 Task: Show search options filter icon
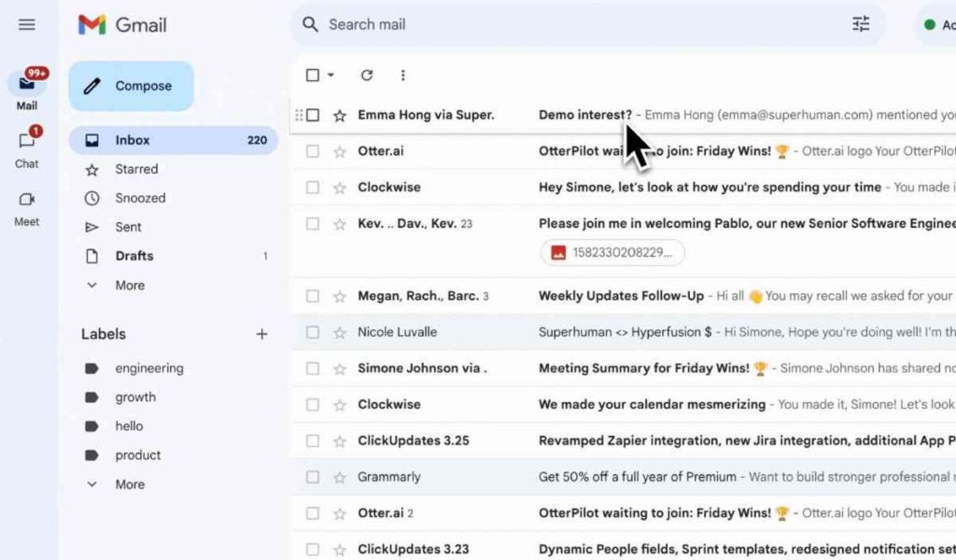pos(861,23)
